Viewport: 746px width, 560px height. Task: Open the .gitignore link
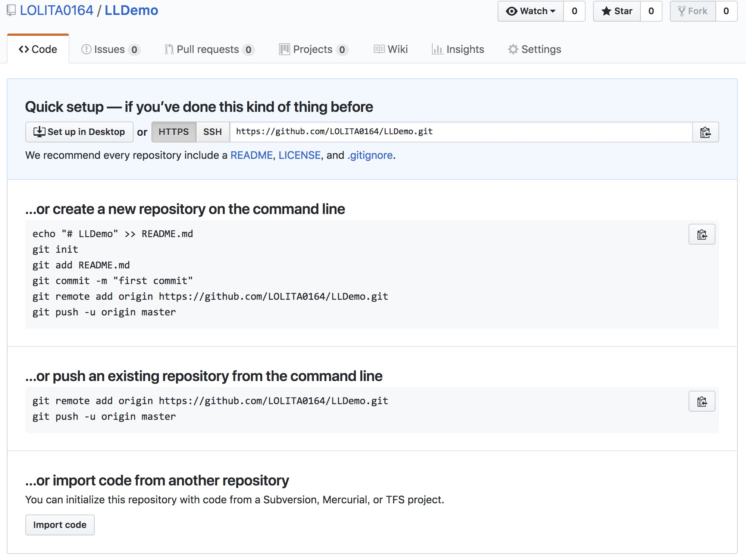370,155
